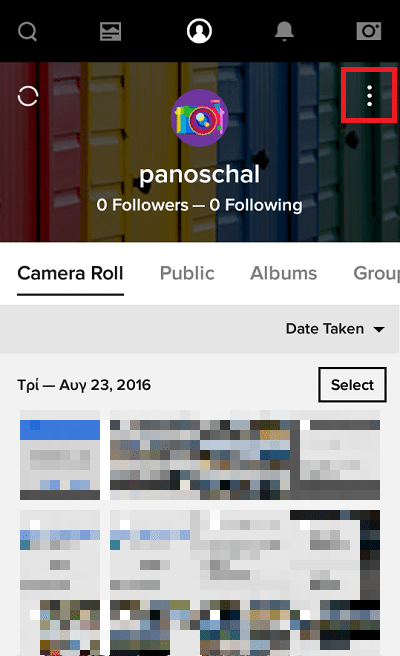The image size is (400, 656).
Task: Tap the profile person icon
Action: [x=199, y=31]
